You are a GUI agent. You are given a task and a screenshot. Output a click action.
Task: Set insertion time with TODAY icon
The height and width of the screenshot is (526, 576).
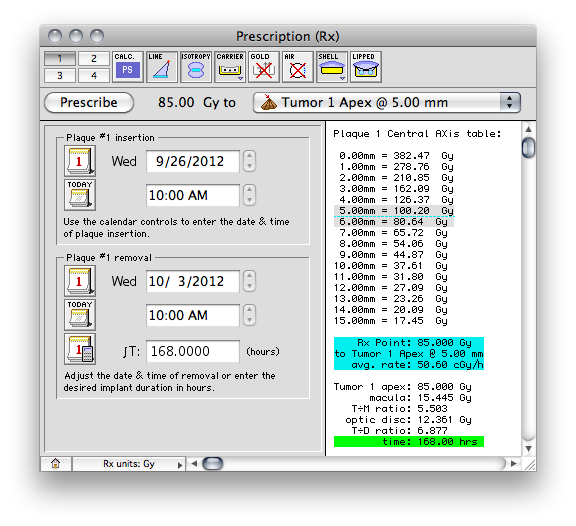[x=80, y=195]
